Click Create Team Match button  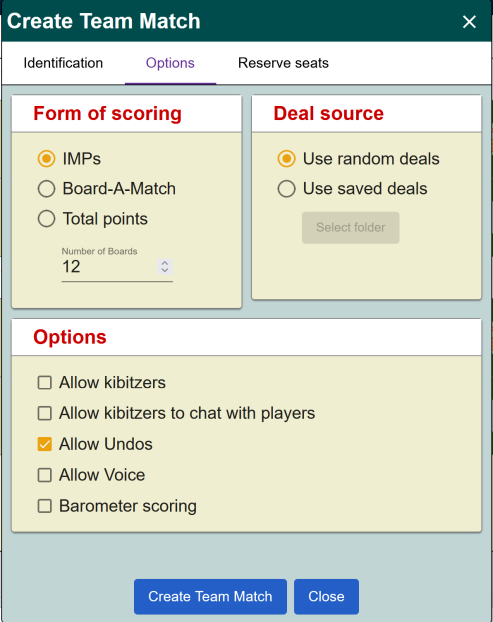coord(210,597)
